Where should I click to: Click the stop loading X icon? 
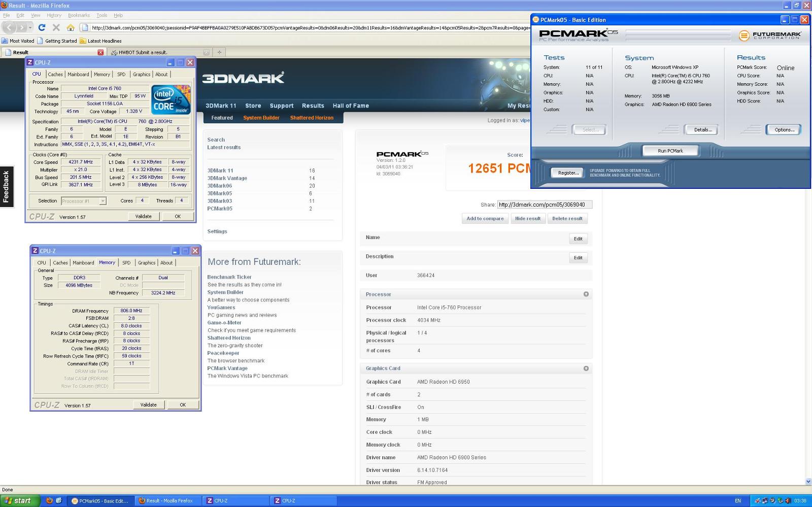(x=56, y=27)
